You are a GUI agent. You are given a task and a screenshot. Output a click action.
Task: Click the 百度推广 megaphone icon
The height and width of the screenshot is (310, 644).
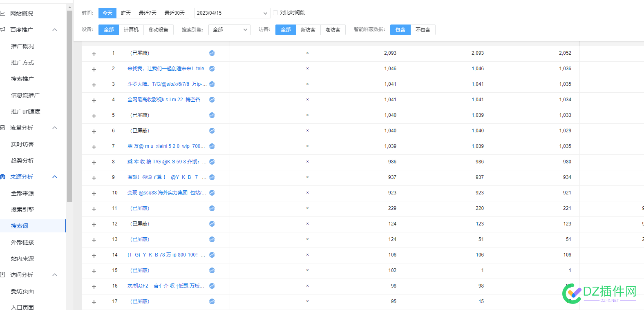point(2,30)
